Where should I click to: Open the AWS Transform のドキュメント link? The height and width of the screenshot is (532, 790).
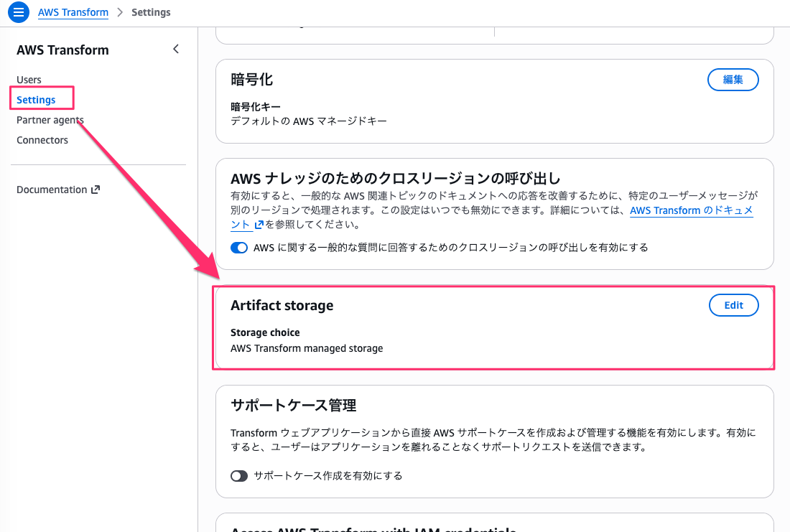click(x=691, y=210)
